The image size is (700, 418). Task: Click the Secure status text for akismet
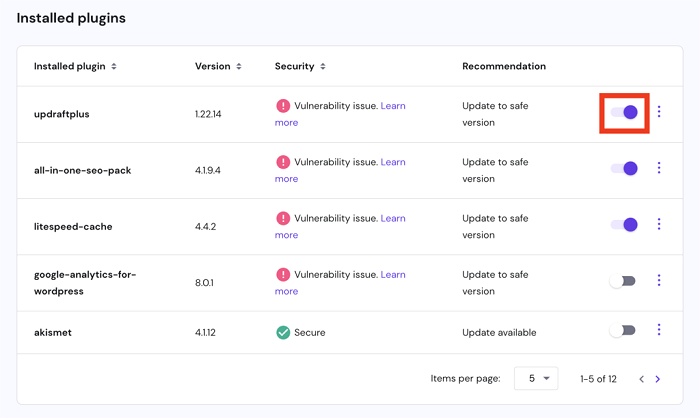point(309,332)
